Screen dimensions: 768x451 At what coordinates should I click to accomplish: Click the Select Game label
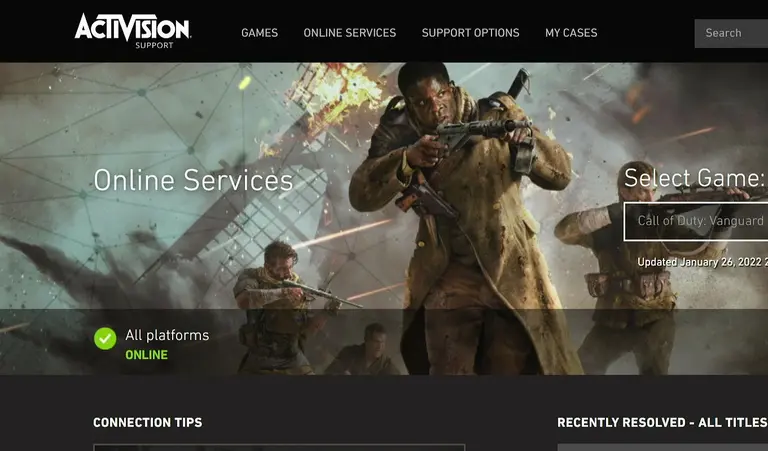click(694, 177)
